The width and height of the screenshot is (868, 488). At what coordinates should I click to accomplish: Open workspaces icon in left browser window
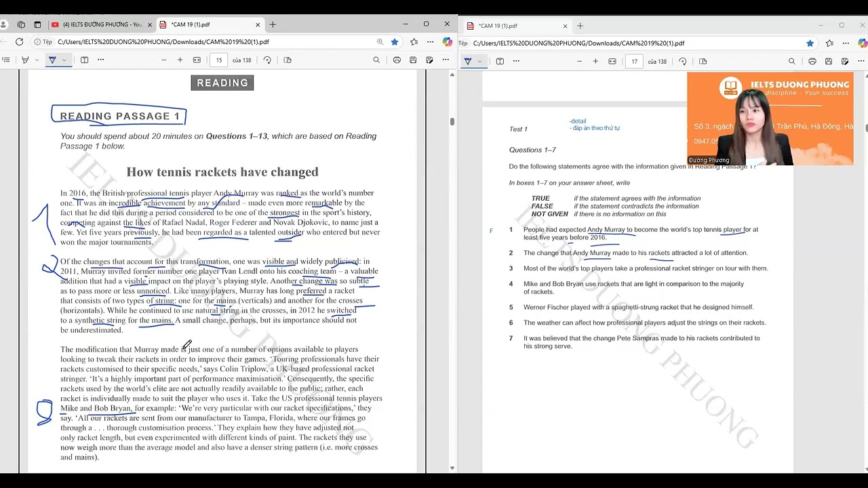(21, 24)
